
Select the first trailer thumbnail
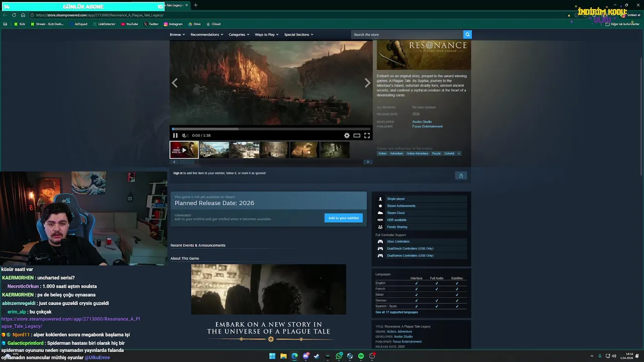(184, 150)
